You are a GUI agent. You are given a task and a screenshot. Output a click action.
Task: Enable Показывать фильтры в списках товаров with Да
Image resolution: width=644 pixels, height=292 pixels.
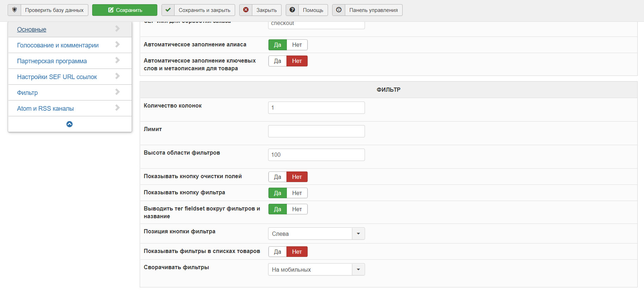[277, 252]
